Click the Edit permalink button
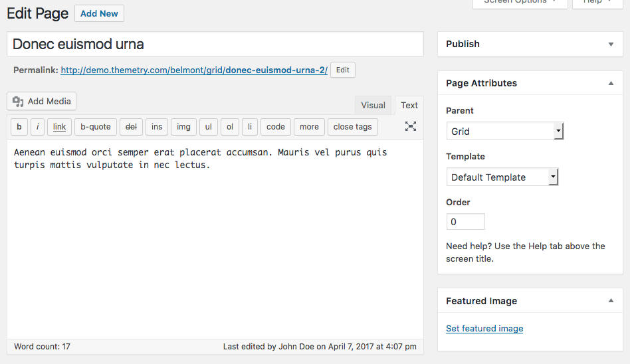Screen dimensions: 630x364 point(343,70)
